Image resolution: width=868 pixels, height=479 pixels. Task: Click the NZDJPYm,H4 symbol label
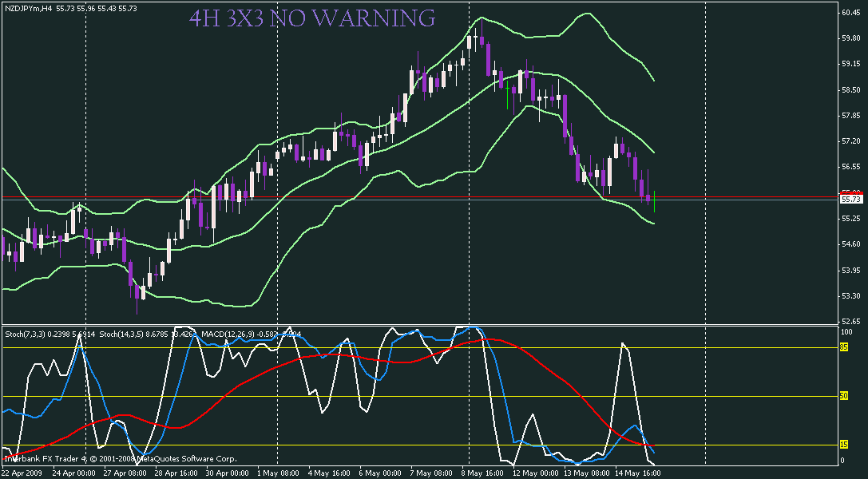28,8
